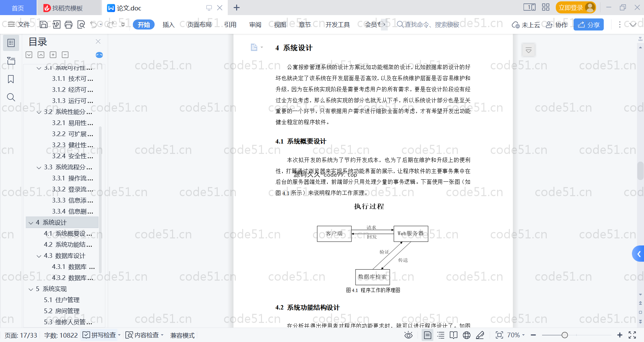
Task: Click the Print Preview icon
Action: [81, 24]
